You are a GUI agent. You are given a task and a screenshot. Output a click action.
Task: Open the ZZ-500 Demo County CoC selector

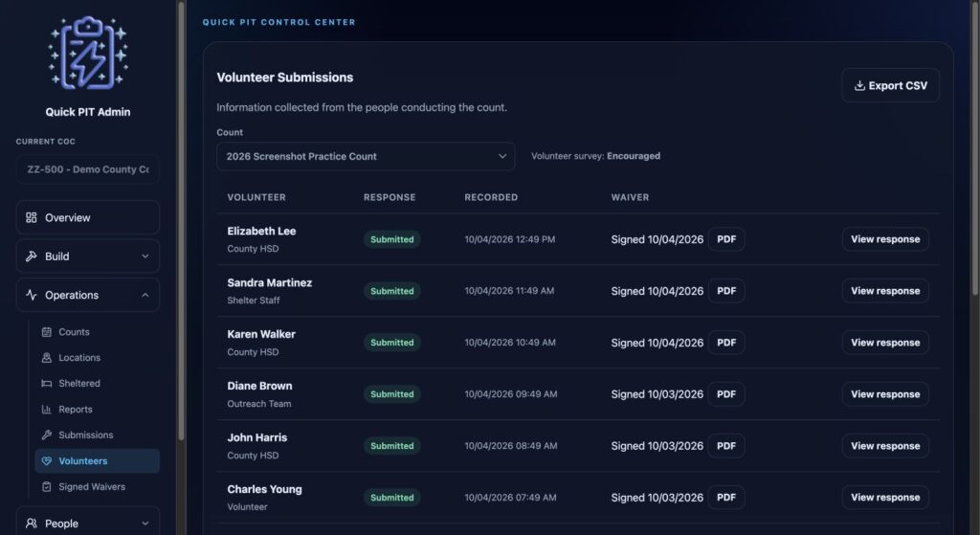click(x=87, y=169)
